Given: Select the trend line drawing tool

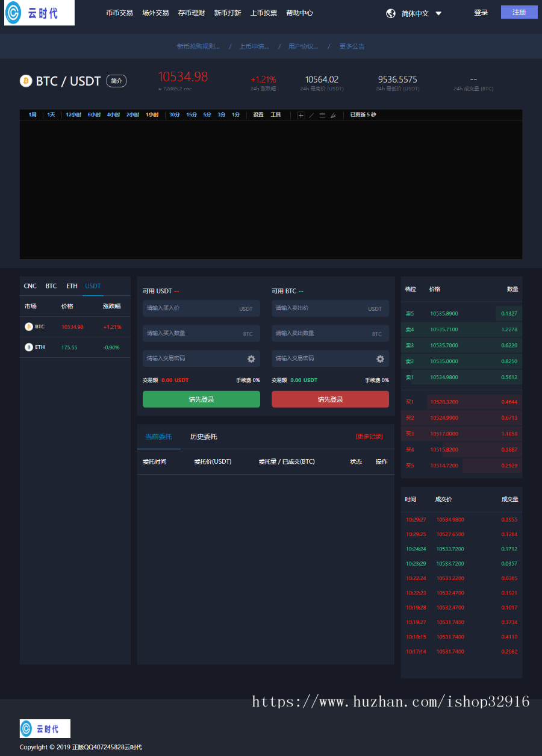Looking at the screenshot, I should click(x=311, y=115).
